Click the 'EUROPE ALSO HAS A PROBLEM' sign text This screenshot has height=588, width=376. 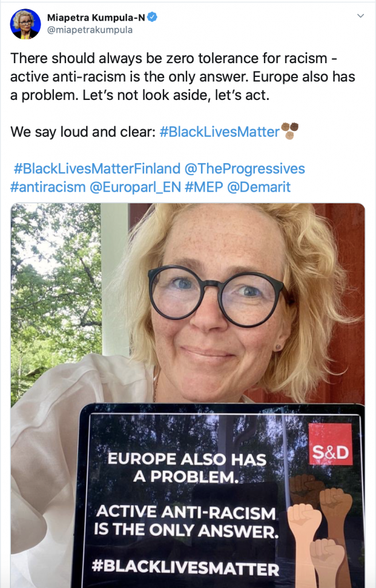click(x=187, y=468)
